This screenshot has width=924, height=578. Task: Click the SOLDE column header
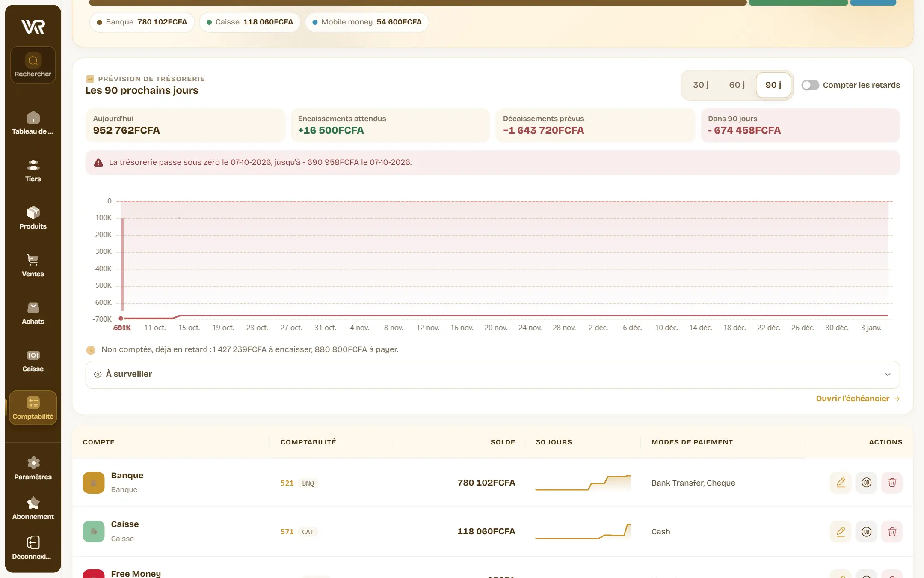(x=503, y=442)
